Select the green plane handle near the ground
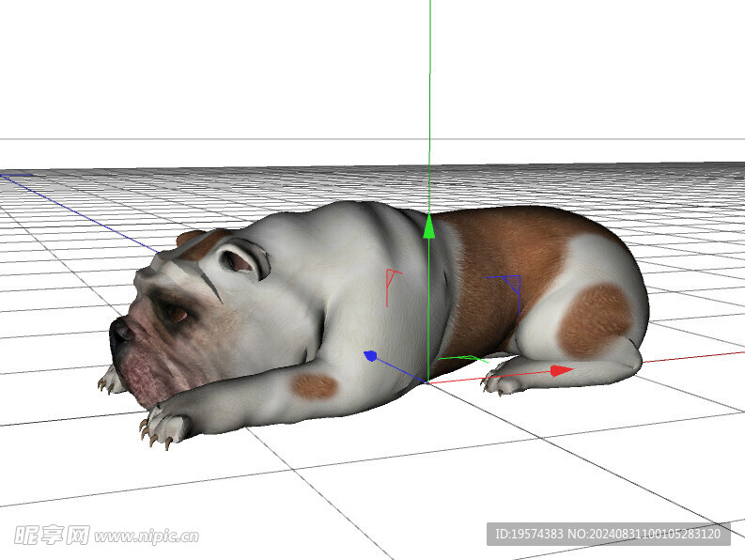This screenshot has height=560, width=745. [463, 359]
